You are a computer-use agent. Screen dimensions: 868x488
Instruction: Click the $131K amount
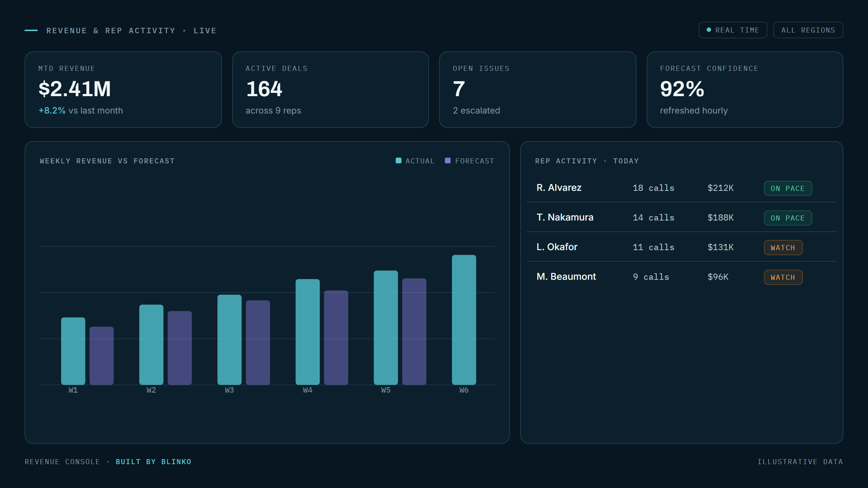[721, 247]
